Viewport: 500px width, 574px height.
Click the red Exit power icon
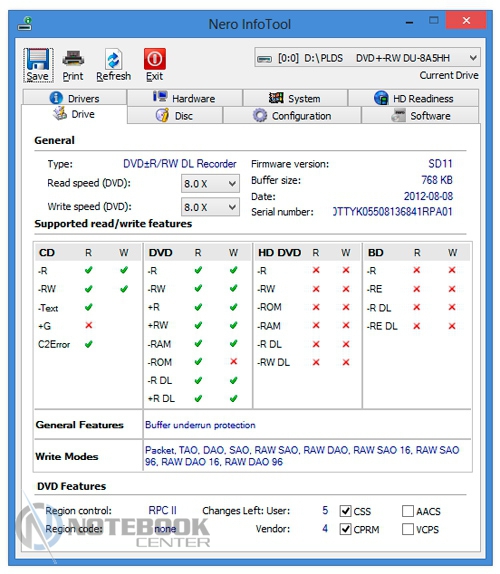pos(154,59)
